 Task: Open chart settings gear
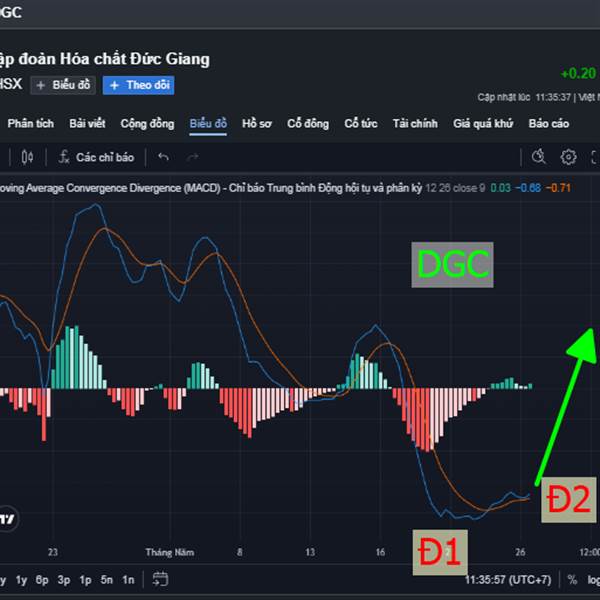click(568, 157)
